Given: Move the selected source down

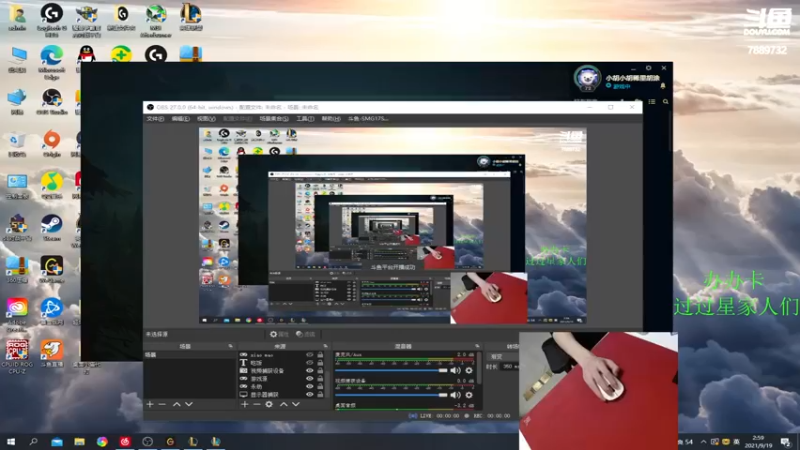Looking at the screenshot, I should [x=296, y=404].
